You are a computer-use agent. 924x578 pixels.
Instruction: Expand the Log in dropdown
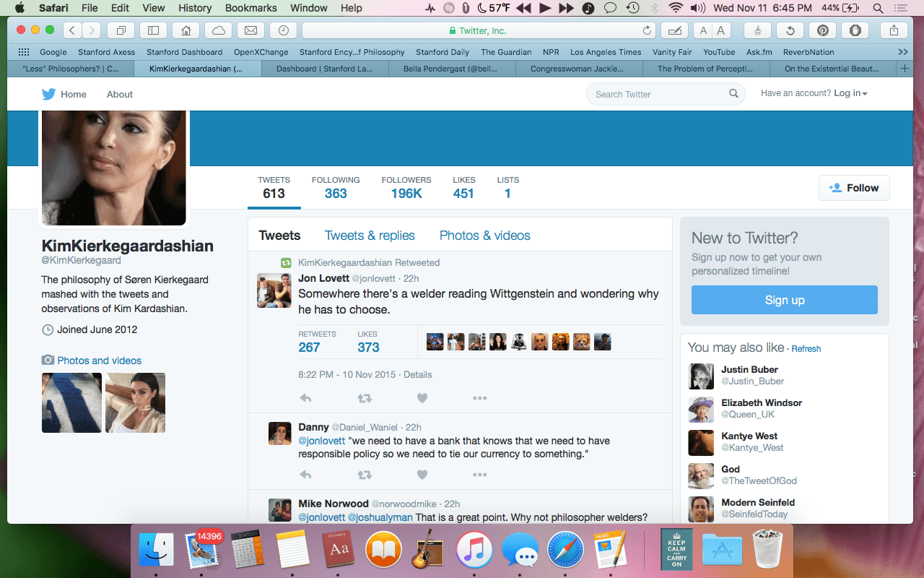pyautogui.click(x=850, y=93)
